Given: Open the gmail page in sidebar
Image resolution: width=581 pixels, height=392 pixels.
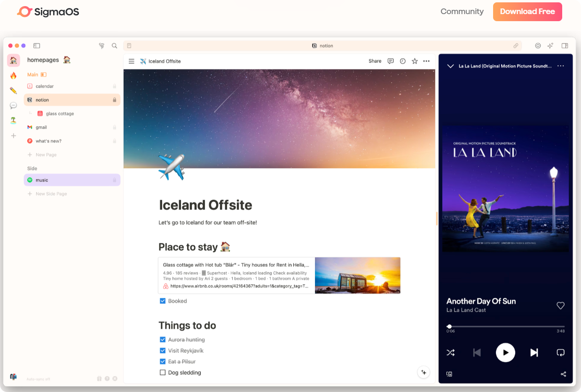Looking at the screenshot, I should click(x=41, y=127).
